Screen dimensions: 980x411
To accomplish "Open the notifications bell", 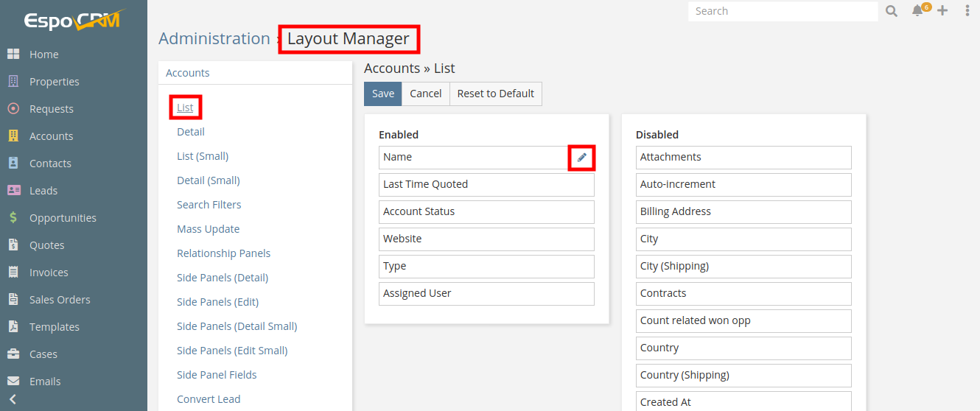I will click(x=917, y=11).
